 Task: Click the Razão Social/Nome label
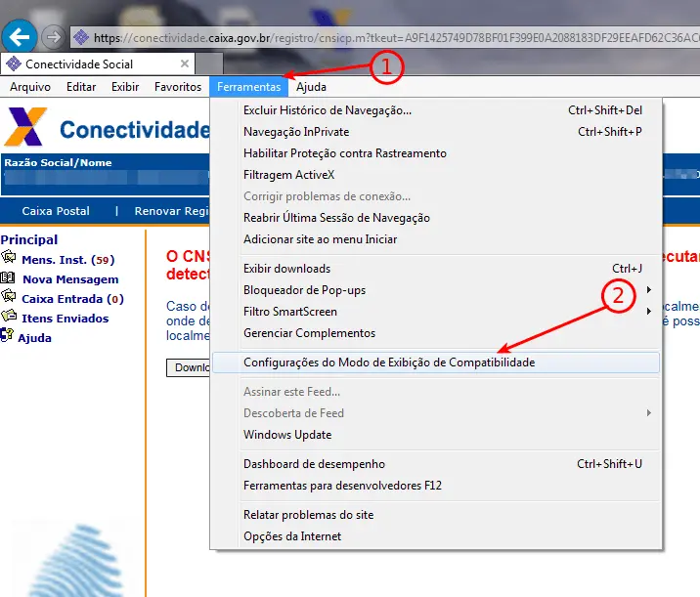tap(58, 162)
